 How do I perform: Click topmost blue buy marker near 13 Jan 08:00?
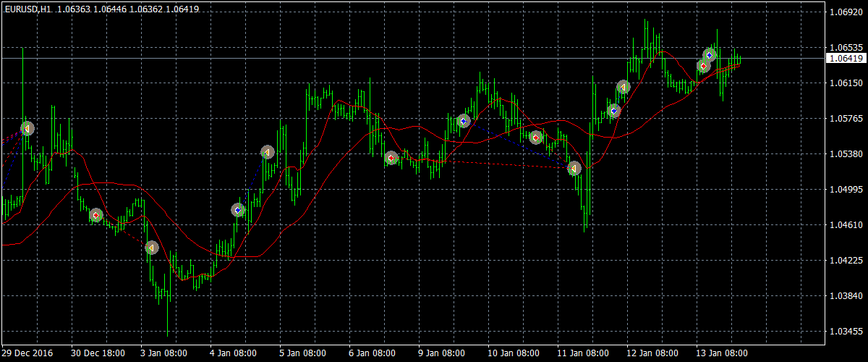coord(710,55)
